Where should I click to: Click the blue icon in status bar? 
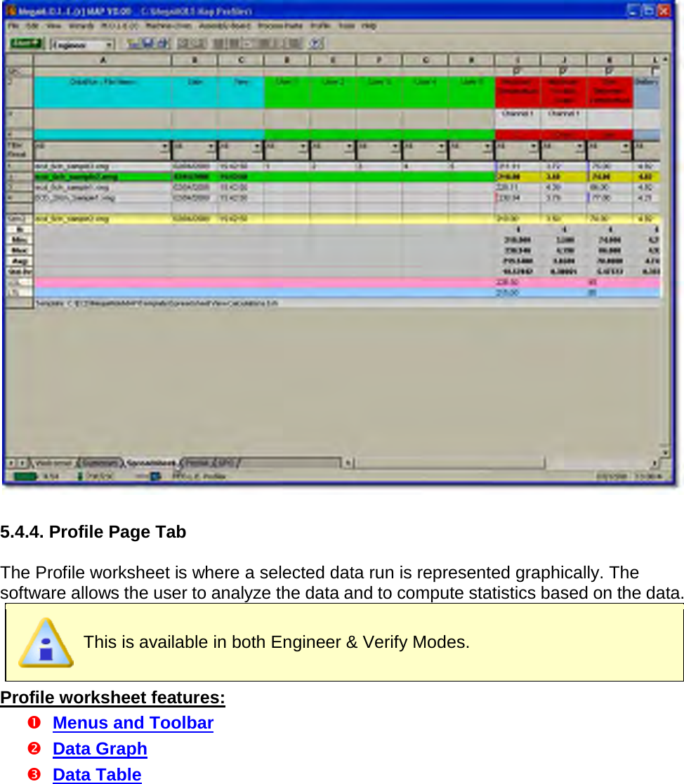point(156,476)
